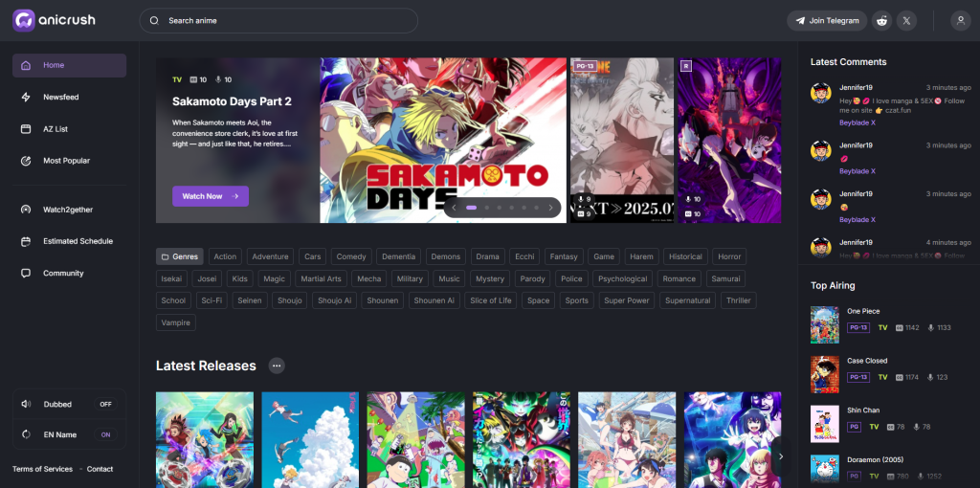
Task: Open the Case Closed thumbnail in Top Airing
Action: (x=824, y=374)
